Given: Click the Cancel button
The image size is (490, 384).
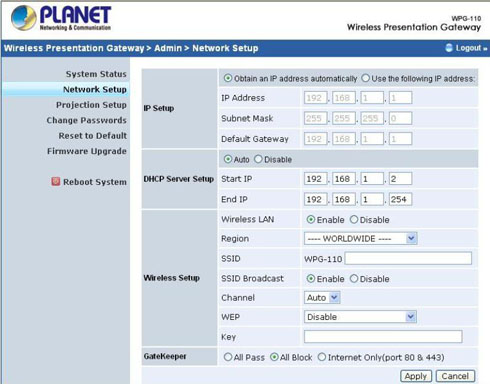Looking at the screenshot, I should pyautogui.click(x=455, y=376).
